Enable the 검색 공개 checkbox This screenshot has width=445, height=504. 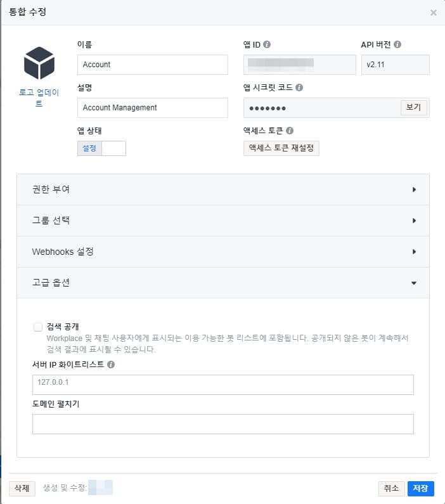tap(38, 327)
